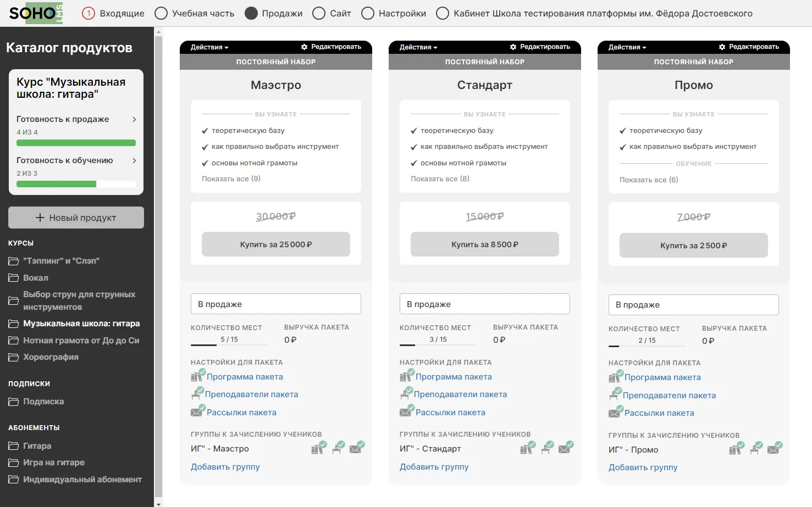Viewport: 812px width, 507px height.
Task: Click the teachers icon in Промо settings
Action: point(615,394)
